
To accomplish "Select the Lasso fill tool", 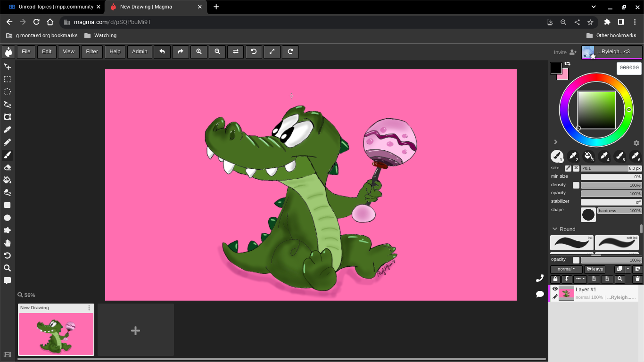I will pyautogui.click(x=7, y=192).
